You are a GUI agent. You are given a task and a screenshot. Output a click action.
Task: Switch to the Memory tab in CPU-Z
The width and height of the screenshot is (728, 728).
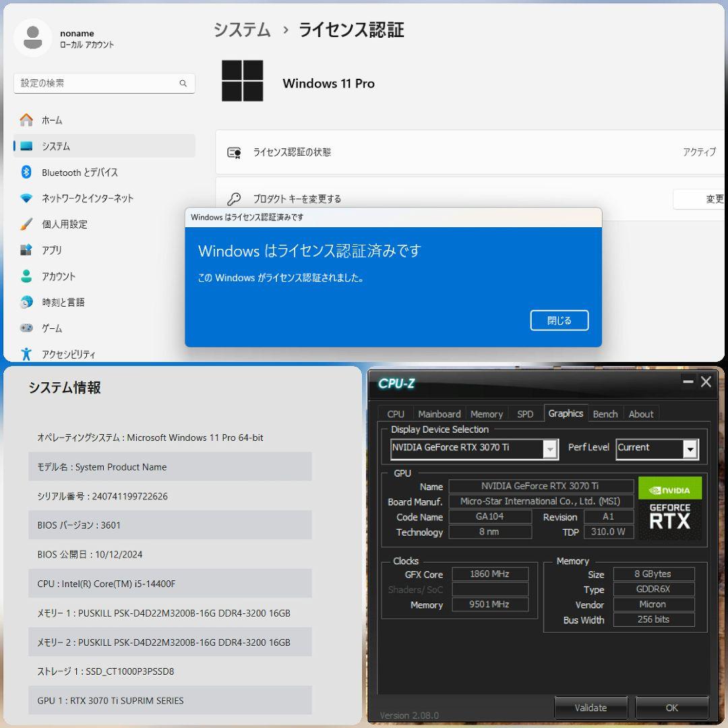[x=486, y=414]
